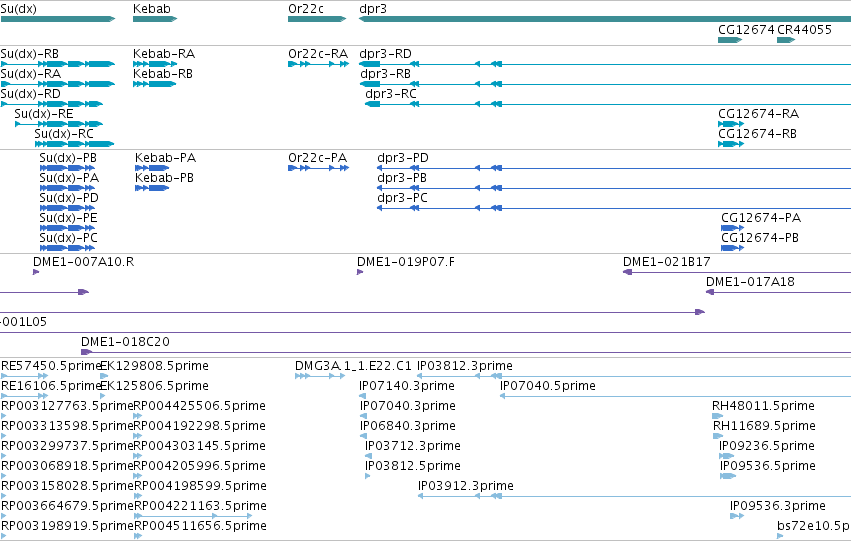The image size is (851, 541).
Task: Select EST IP03712.3prime
Action: pyautogui.click(x=368, y=456)
